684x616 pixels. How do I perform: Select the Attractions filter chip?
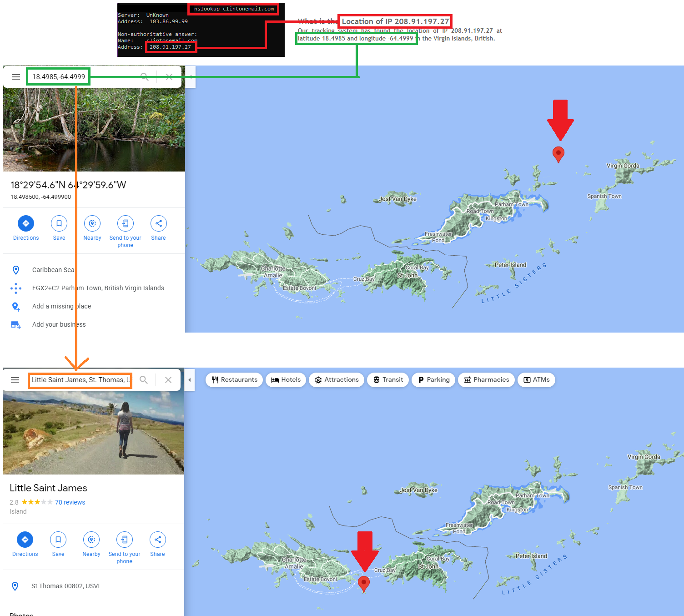pos(337,380)
